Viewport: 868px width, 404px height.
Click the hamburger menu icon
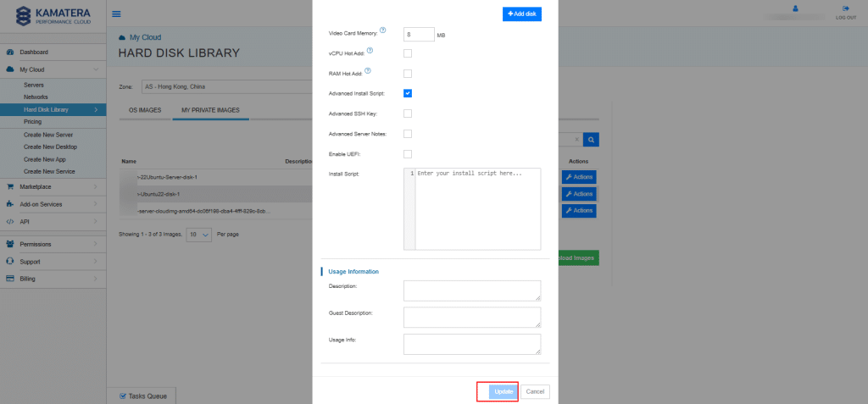tap(116, 14)
